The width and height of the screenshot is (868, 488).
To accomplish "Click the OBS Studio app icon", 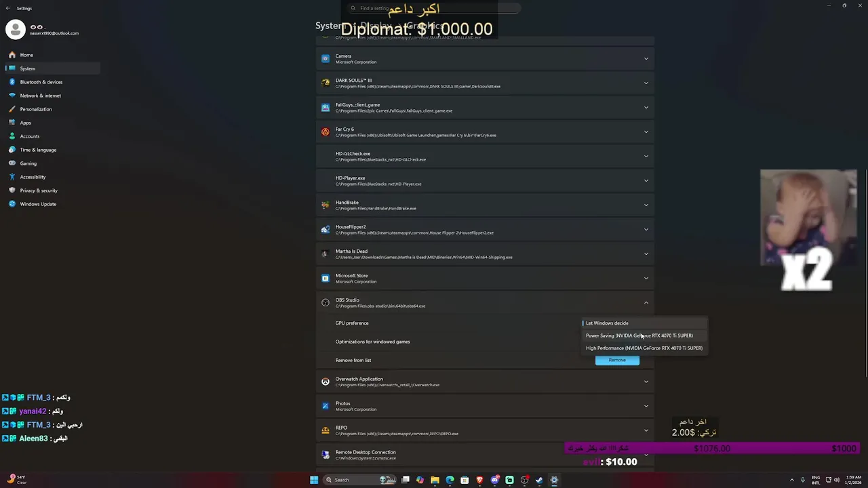I will [325, 303].
